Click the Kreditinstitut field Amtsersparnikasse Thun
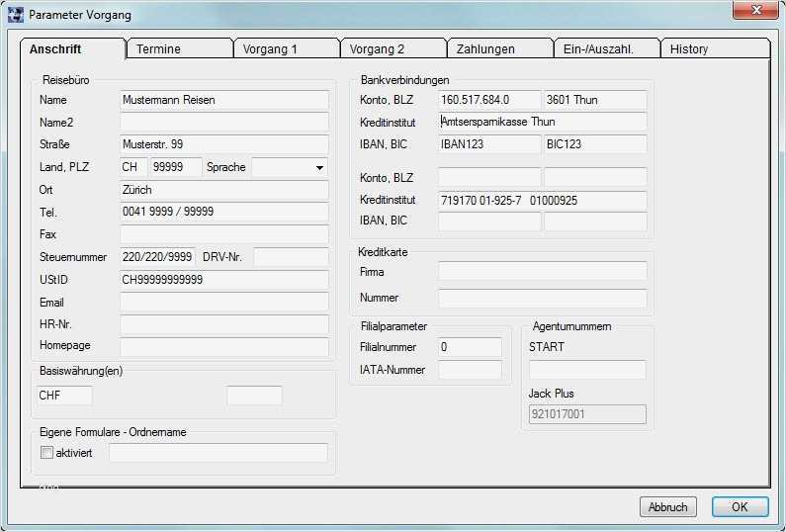 pos(543,122)
